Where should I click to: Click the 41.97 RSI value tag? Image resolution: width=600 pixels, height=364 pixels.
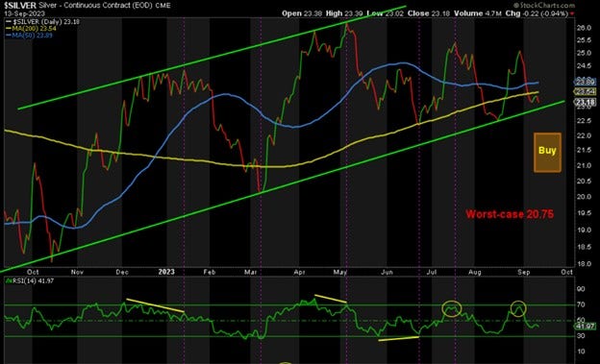585,327
